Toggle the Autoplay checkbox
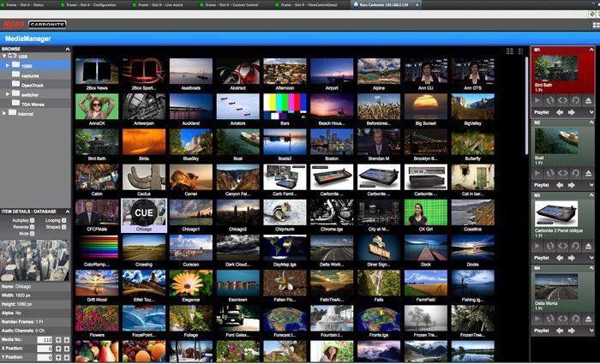This screenshot has width=600, height=364. pyautogui.click(x=33, y=221)
